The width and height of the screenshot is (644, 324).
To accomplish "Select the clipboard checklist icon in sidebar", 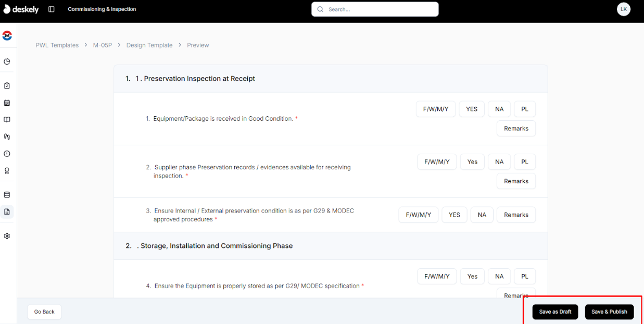I will pos(7,85).
